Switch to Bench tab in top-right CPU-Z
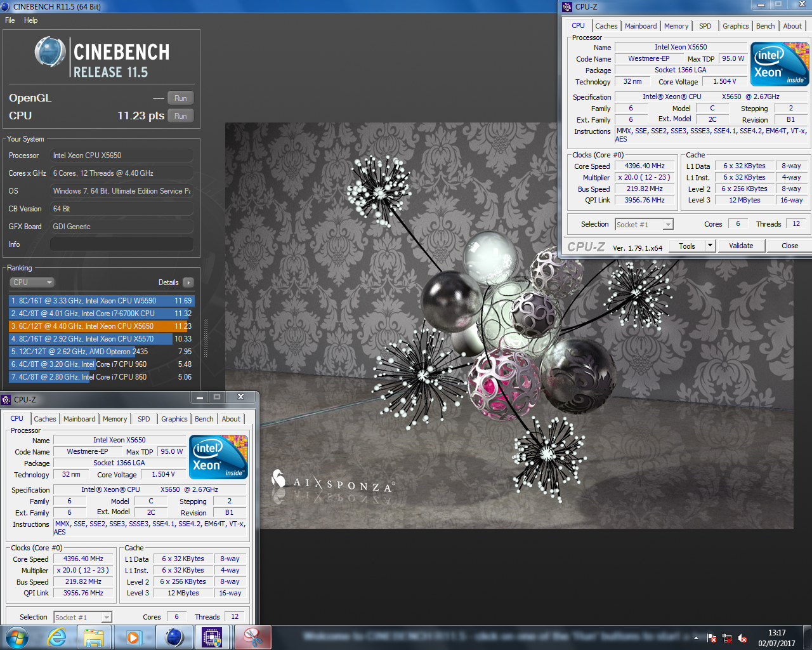This screenshot has height=650, width=812. tap(765, 26)
